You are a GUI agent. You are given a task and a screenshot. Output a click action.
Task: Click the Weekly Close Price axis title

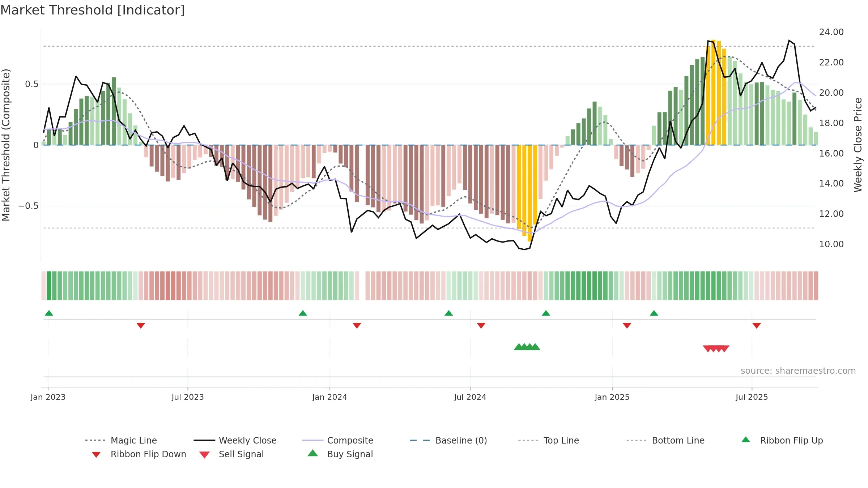858,145
